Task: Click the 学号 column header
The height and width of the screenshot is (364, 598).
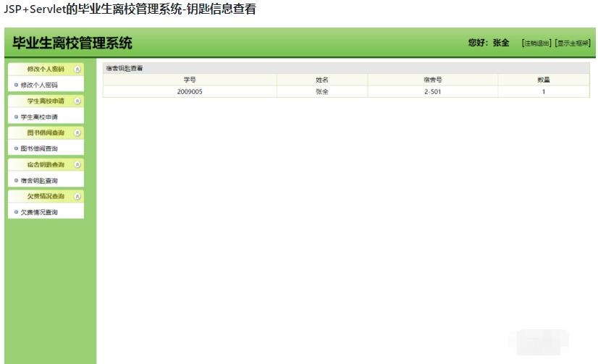Action: pyautogui.click(x=190, y=80)
